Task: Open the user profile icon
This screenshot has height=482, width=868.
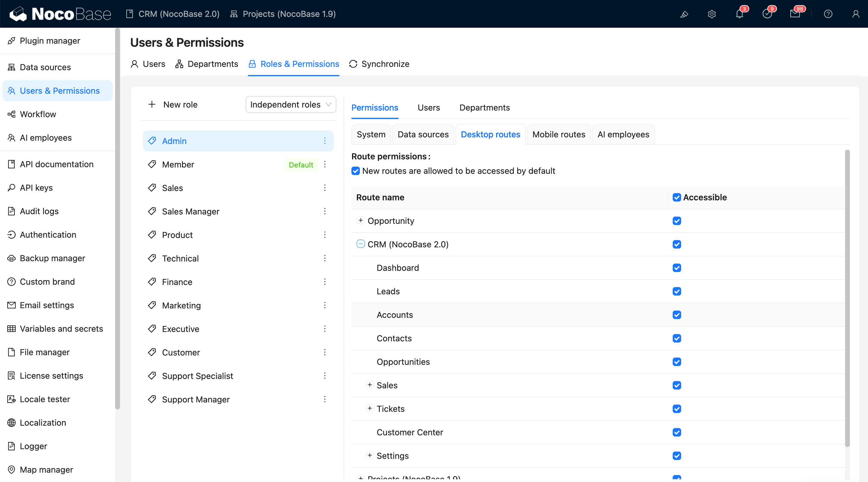Action: coord(856,14)
